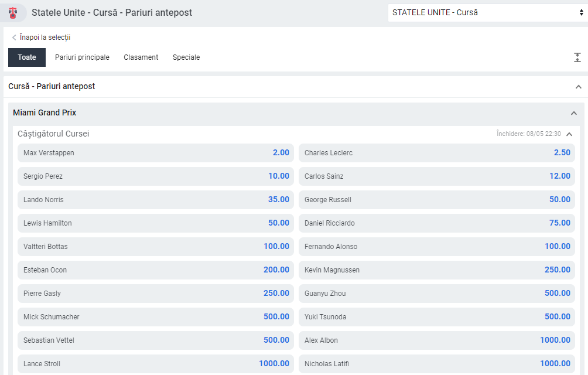
Task: Collapse the Miami Grand Prix group
Action: pyautogui.click(x=574, y=113)
